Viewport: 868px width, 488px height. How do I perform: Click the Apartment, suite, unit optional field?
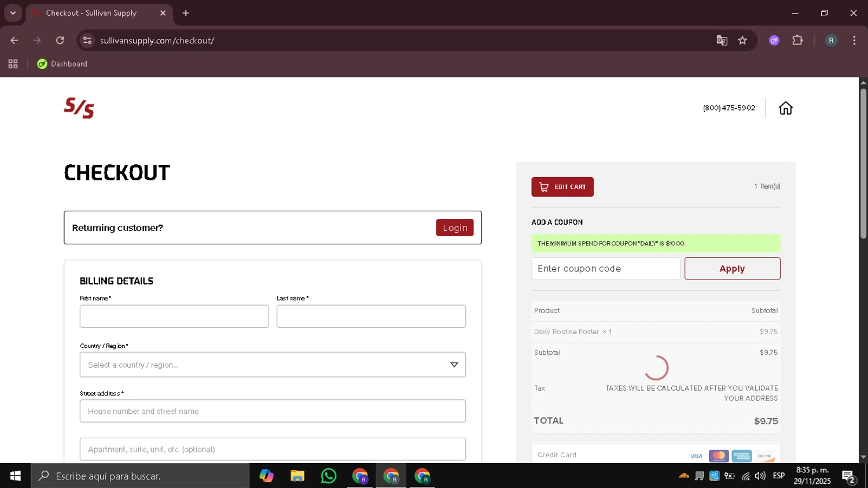pyautogui.click(x=273, y=449)
